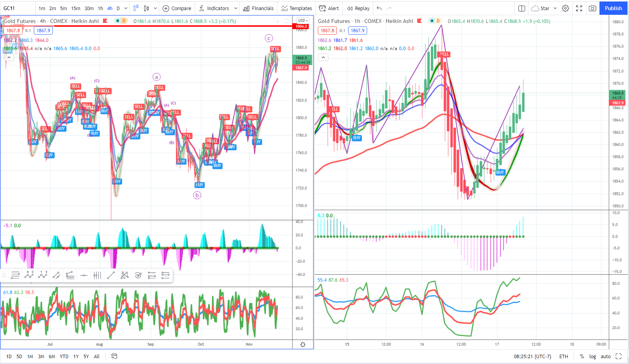Click the 1867.8 sell price on left chart
629x364 pixels.
[13, 31]
